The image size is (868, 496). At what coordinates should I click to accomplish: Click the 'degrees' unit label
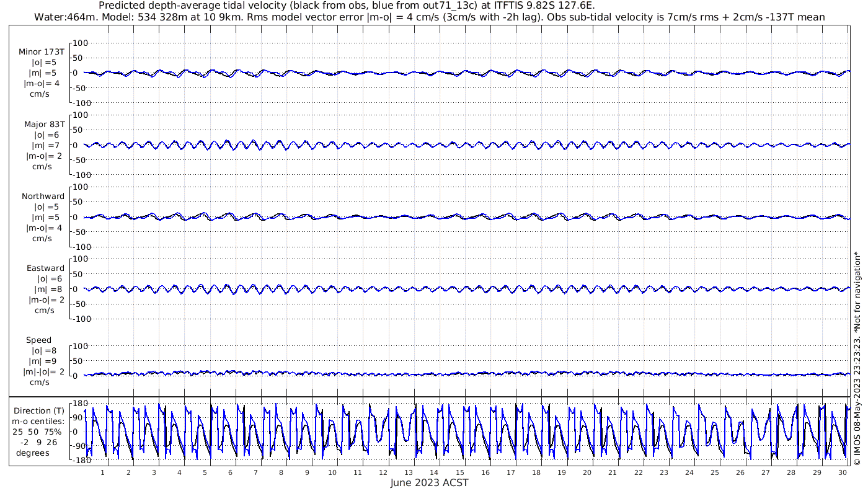point(33,453)
